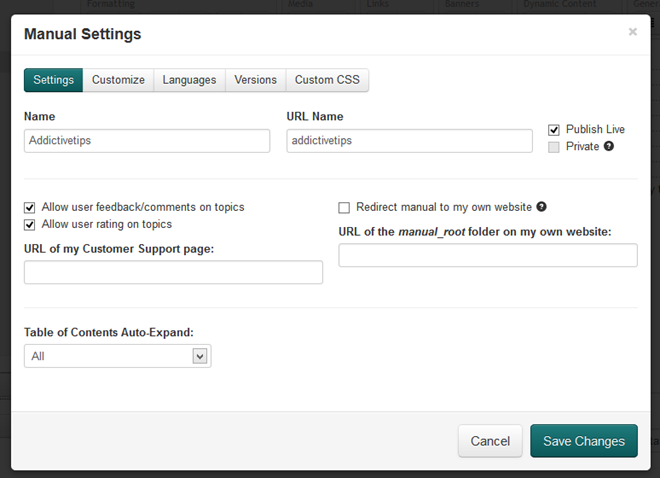Uncheck the Publish Live checkbox
The image size is (660, 478).
point(554,130)
